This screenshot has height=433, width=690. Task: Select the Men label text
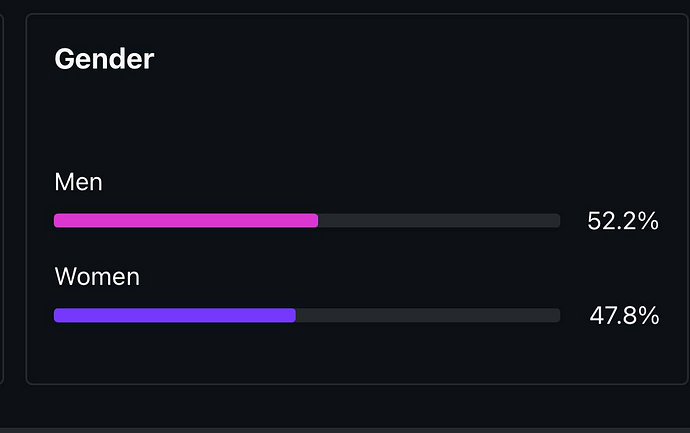tap(78, 182)
